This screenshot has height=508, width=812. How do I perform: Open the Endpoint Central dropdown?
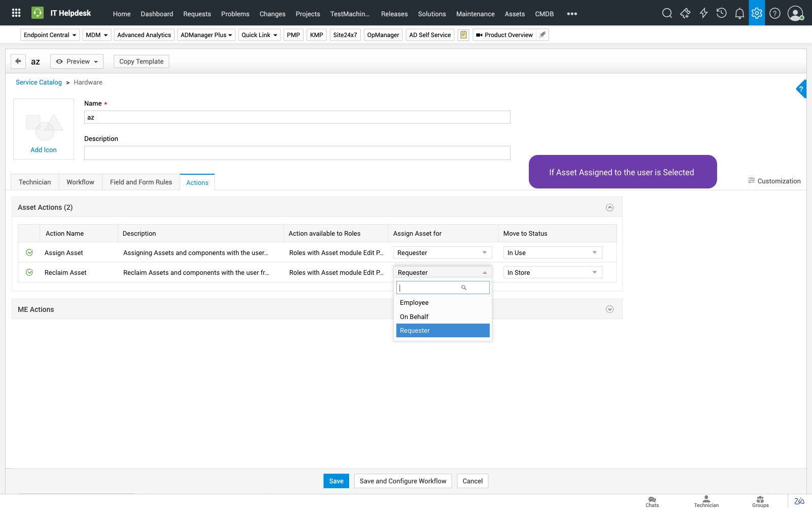[50, 35]
